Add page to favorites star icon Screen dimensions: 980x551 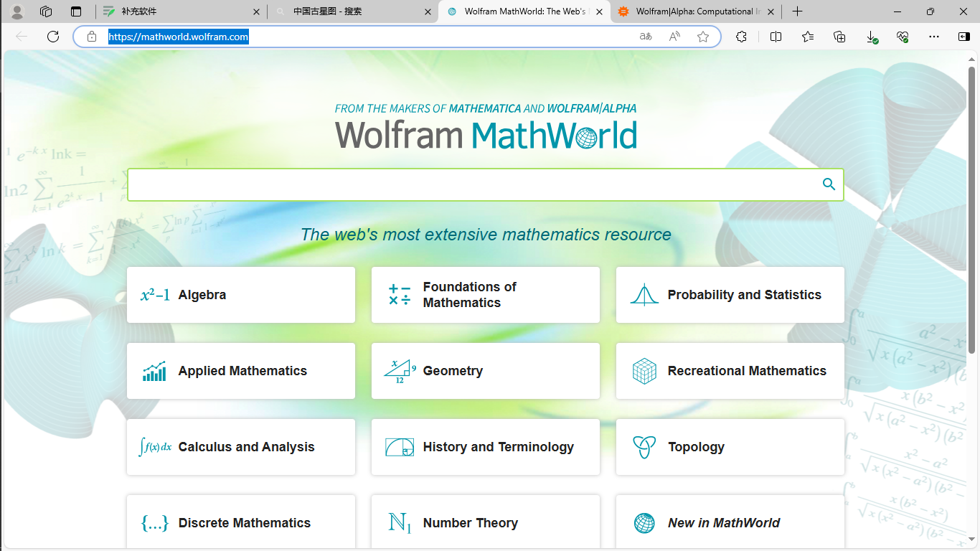click(x=703, y=37)
